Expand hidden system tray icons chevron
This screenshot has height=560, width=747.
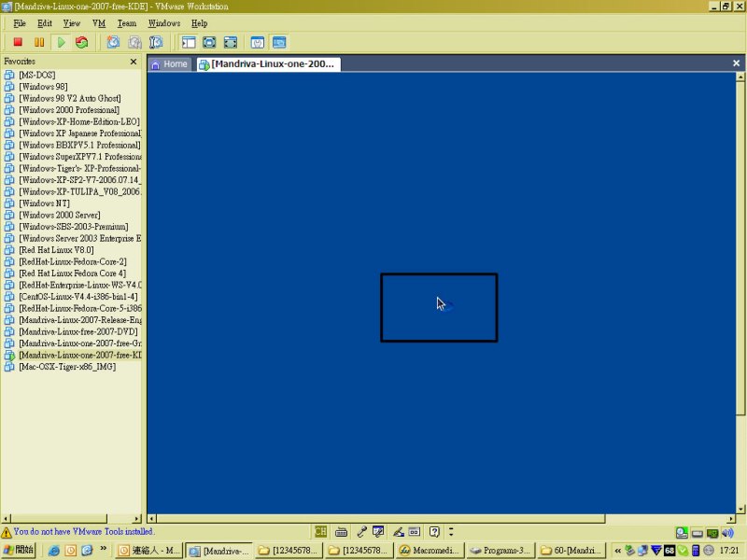(617, 551)
